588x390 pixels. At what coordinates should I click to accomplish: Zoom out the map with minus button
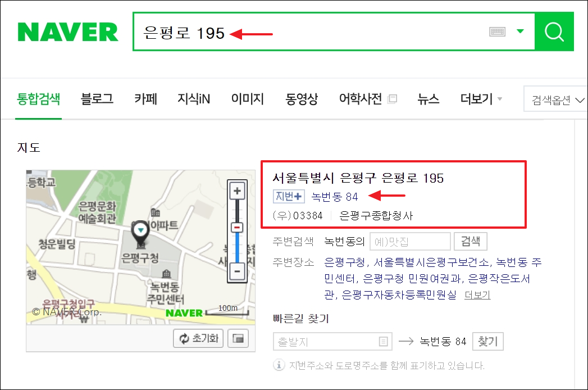tap(237, 271)
